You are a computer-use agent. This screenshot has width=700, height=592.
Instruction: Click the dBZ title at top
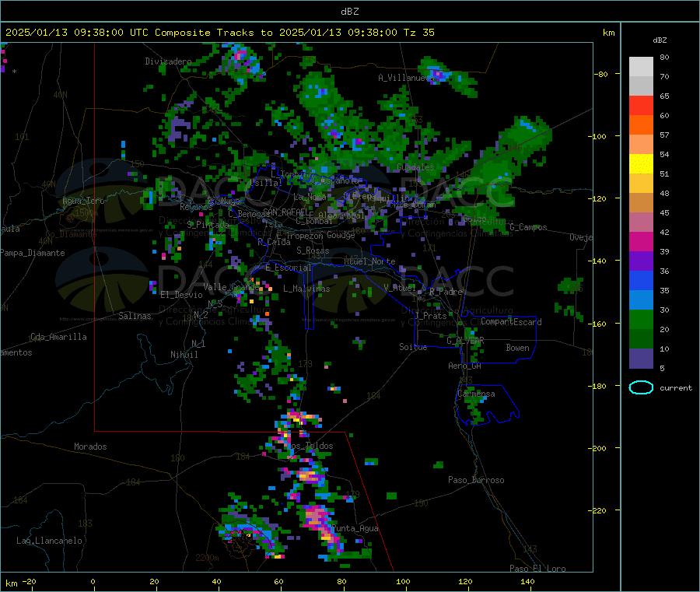[349, 12]
